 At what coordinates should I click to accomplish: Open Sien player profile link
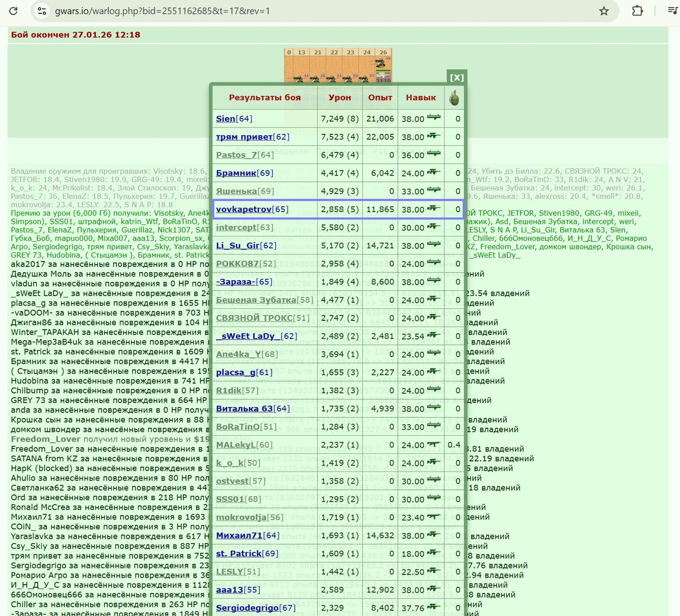click(x=225, y=119)
